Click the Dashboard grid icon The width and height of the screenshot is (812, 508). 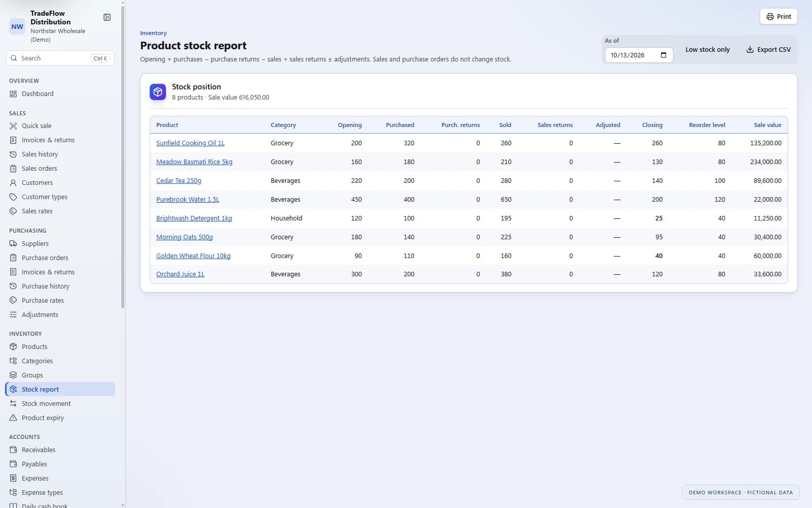(x=13, y=94)
